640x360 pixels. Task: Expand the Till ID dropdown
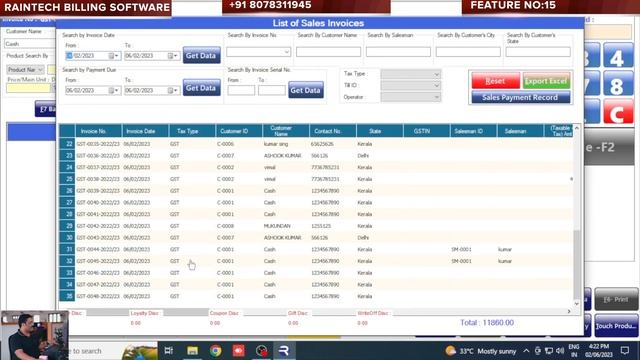436,85
